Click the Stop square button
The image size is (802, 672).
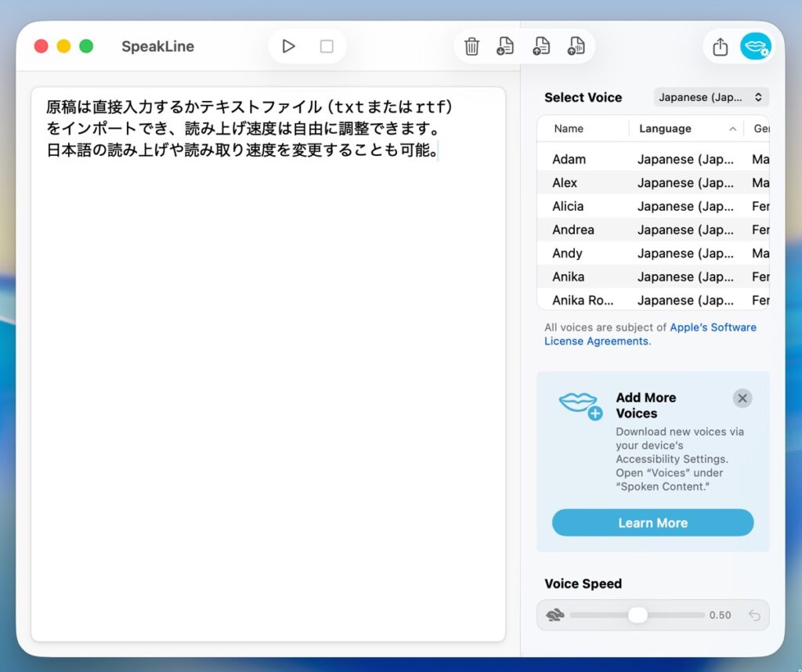(327, 46)
